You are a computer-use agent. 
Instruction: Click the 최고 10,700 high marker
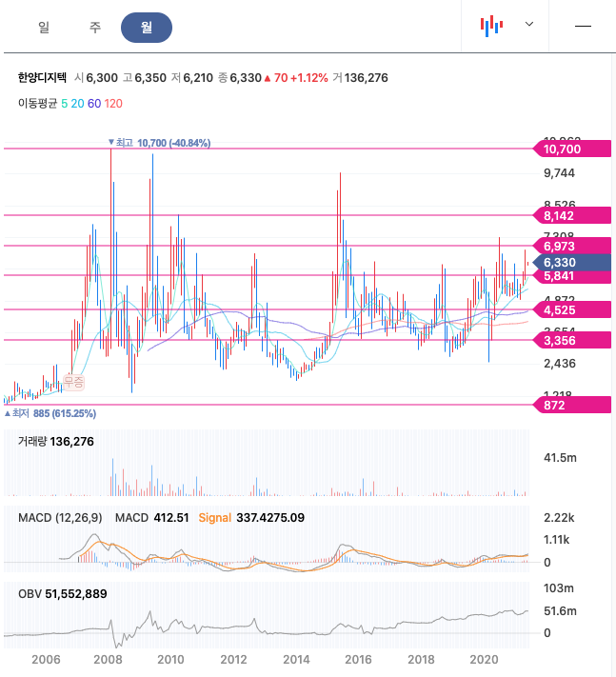click(x=159, y=143)
